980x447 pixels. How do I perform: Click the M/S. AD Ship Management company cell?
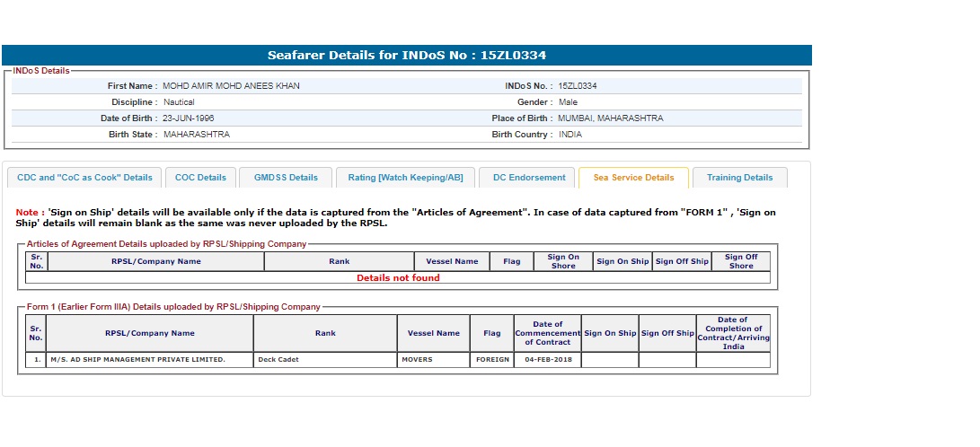click(149, 360)
